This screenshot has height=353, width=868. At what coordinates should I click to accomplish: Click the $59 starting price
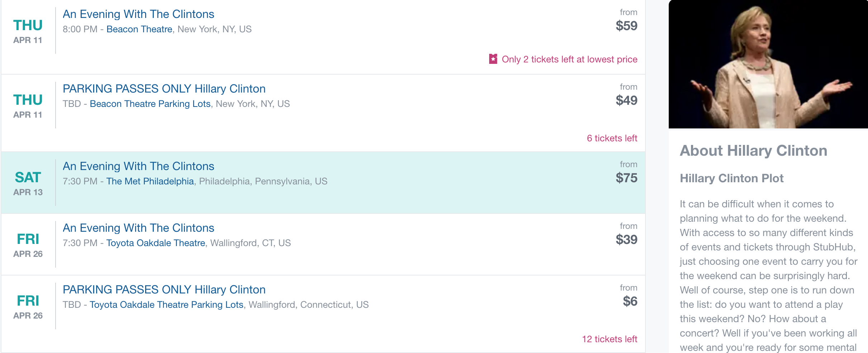pyautogui.click(x=626, y=26)
